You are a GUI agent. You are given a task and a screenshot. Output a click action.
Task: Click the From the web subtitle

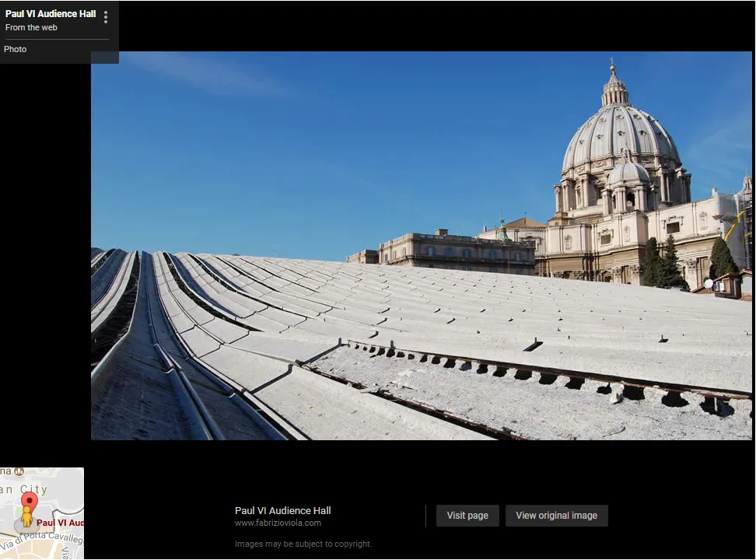pos(31,27)
